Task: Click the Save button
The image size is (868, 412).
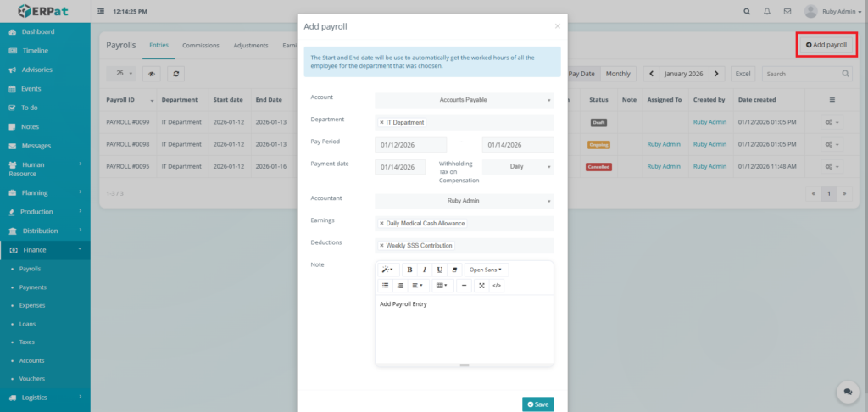Action: pyautogui.click(x=537, y=404)
